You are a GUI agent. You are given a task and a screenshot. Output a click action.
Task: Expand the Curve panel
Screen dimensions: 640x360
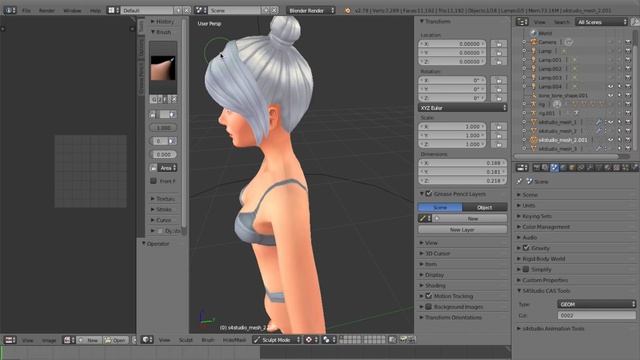(x=162, y=220)
